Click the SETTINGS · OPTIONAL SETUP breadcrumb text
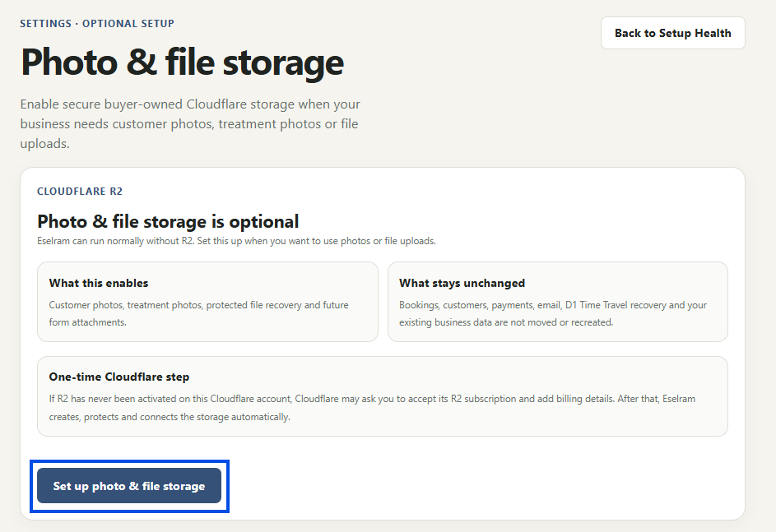 pyautogui.click(x=97, y=24)
